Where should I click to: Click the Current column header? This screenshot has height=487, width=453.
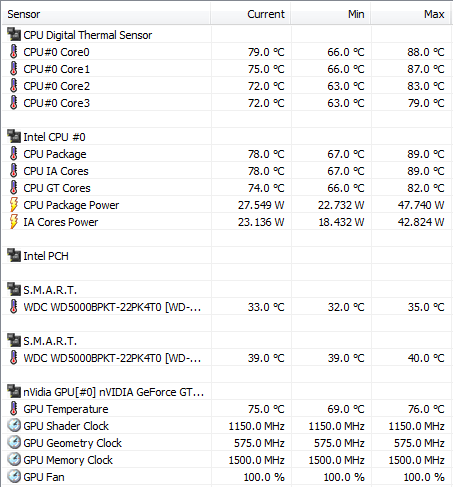point(251,14)
